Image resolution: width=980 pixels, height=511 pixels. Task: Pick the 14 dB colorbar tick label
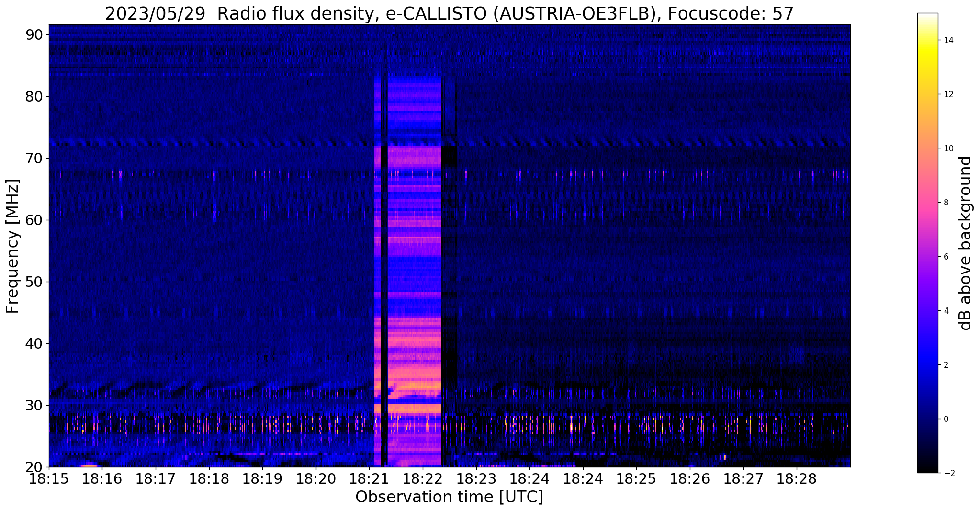(947, 40)
